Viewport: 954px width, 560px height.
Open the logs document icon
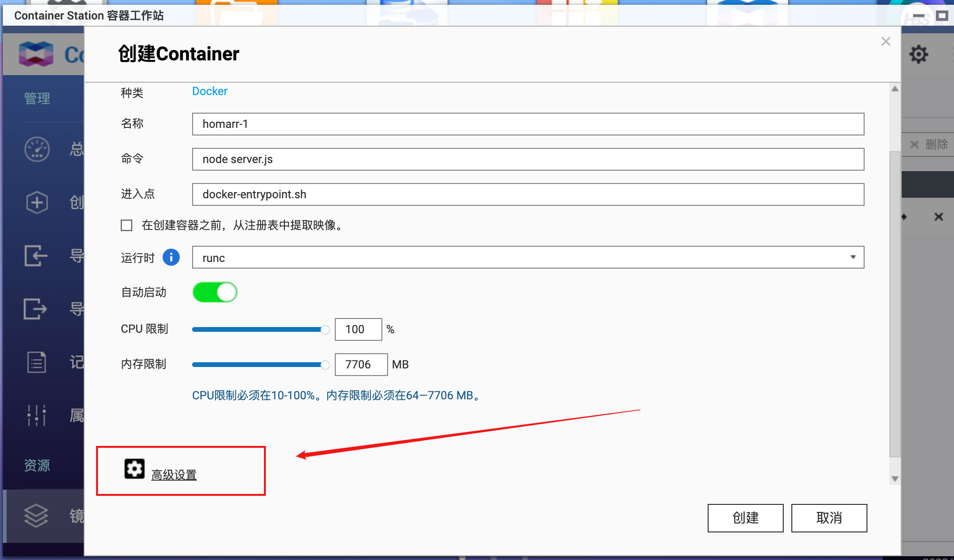(x=37, y=362)
